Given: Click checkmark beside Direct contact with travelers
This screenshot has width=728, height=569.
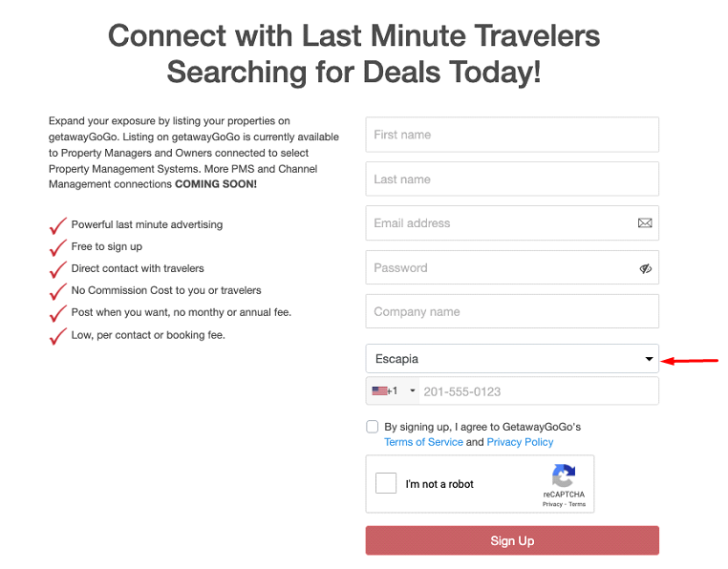Looking at the screenshot, I should (x=58, y=269).
